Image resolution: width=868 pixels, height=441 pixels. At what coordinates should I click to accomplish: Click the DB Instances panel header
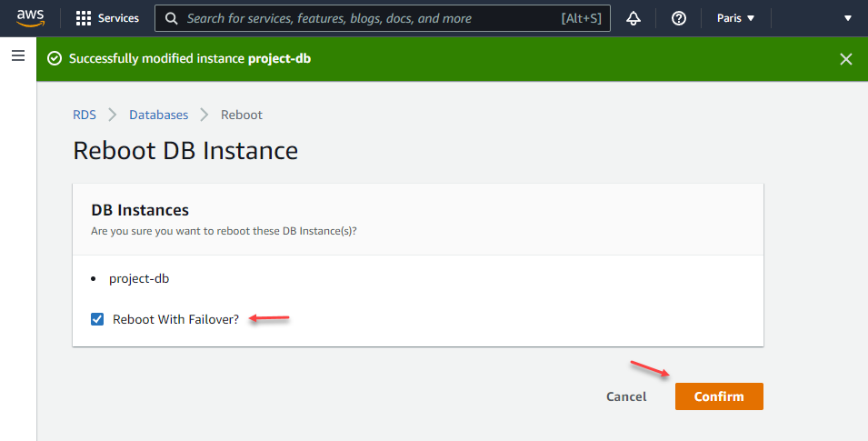(140, 210)
